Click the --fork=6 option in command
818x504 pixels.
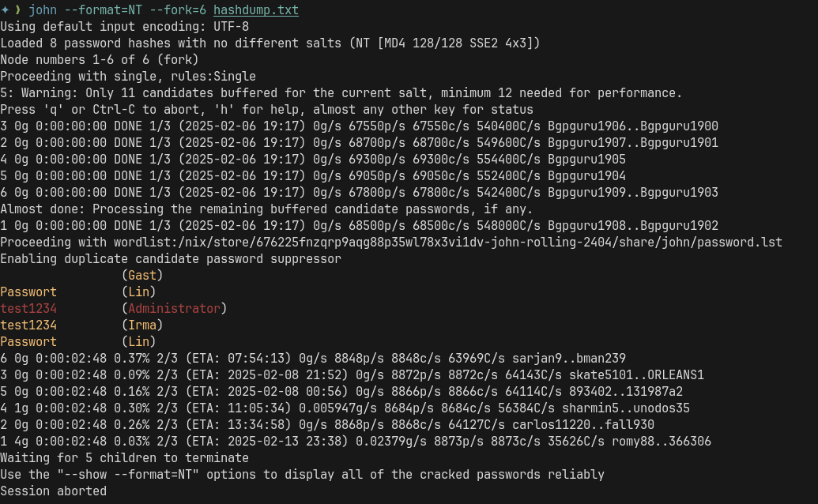[175, 10]
